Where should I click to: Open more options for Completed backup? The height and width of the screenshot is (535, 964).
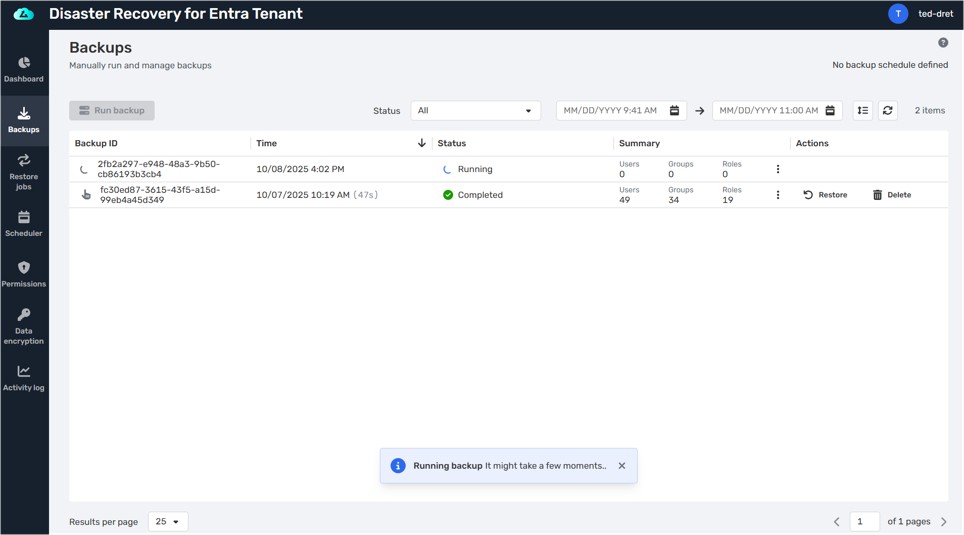click(778, 195)
